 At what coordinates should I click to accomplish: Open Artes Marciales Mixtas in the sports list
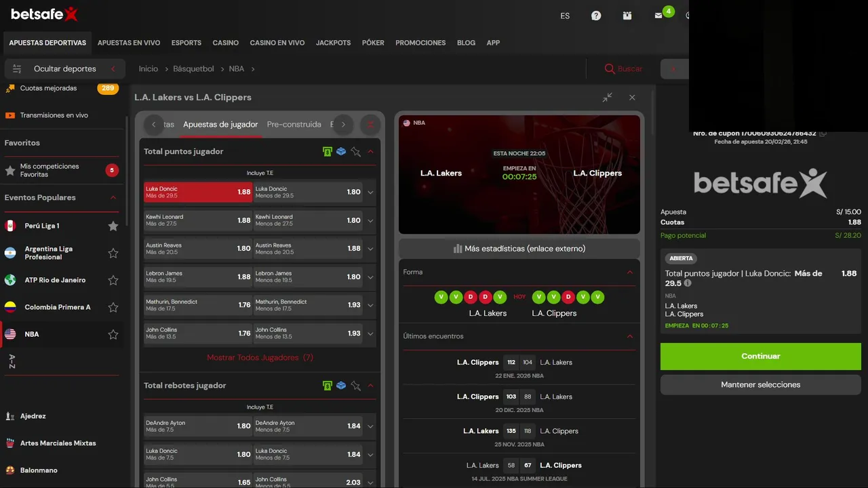pyautogui.click(x=58, y=443)
